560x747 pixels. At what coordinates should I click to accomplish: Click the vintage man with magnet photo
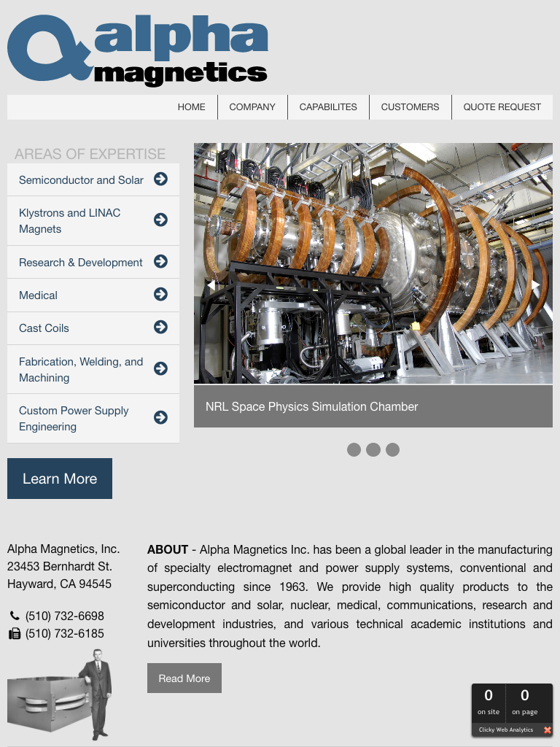click(x=60, y=694)
